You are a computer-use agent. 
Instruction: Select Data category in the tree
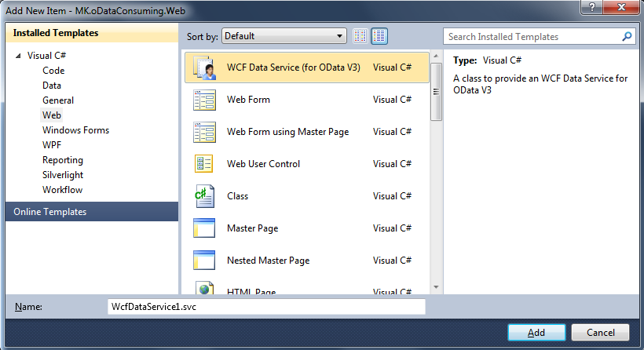(52, 86)
